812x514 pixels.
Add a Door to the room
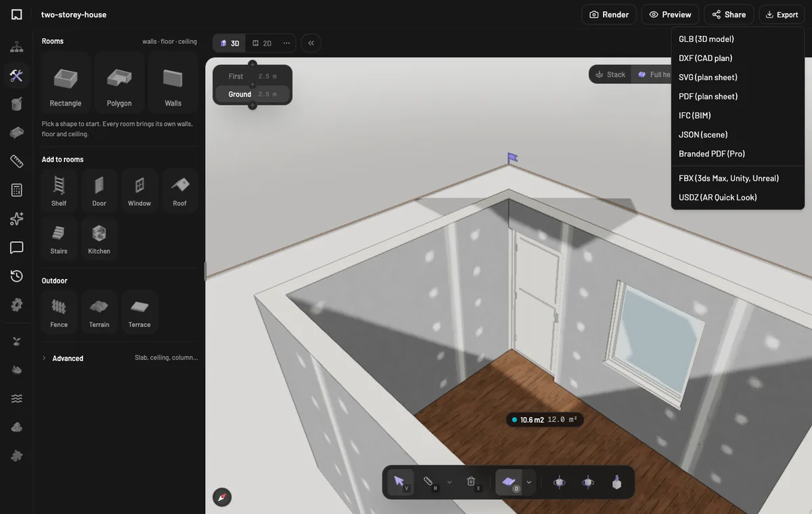pos(99,191)
